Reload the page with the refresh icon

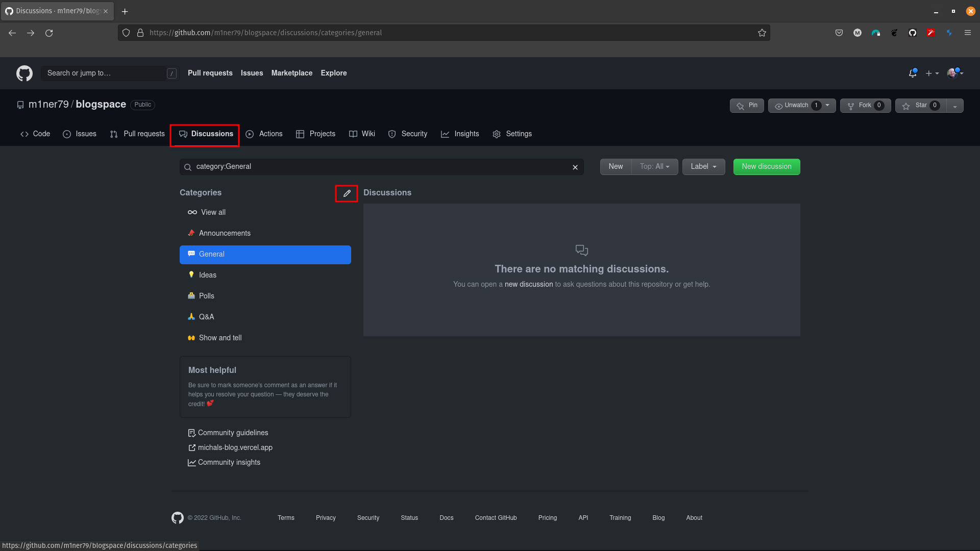tap(49, 33)
